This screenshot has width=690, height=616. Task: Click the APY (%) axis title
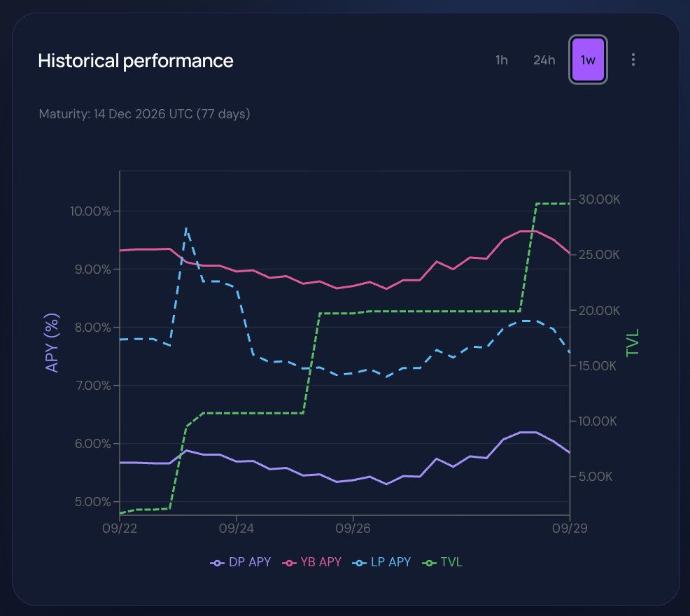pos(52,342)
